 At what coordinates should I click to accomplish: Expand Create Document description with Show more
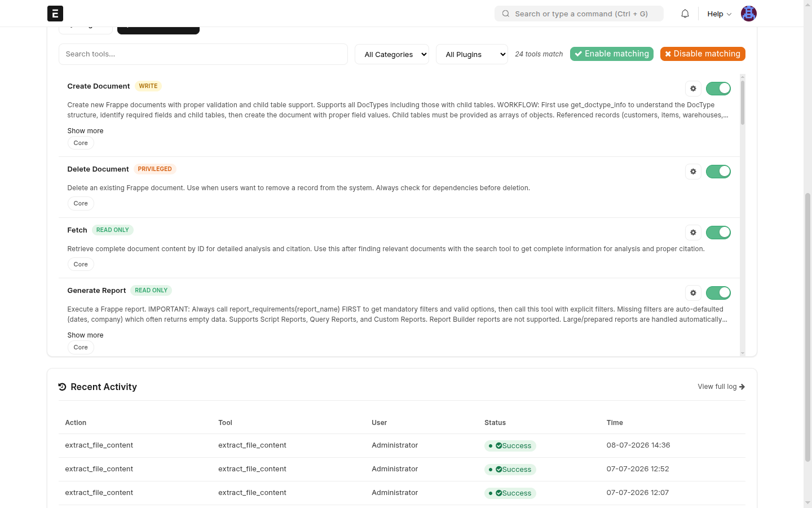(x=85, y=130)
